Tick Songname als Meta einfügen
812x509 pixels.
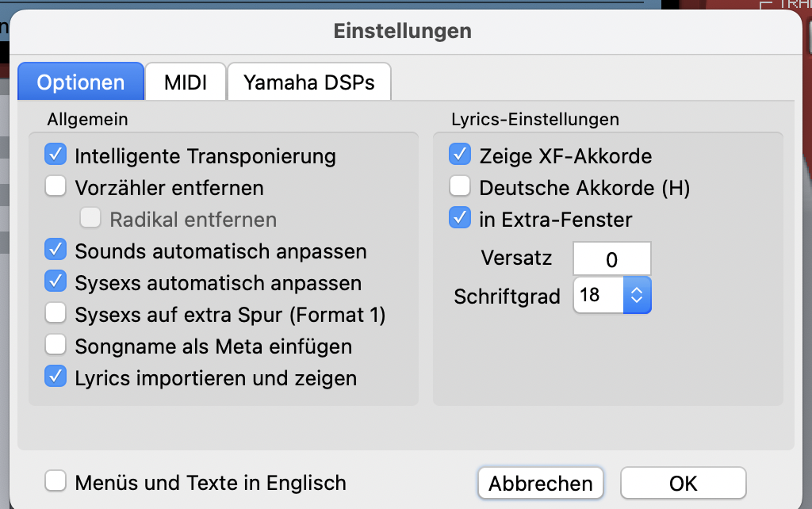[x=56, y=346]
